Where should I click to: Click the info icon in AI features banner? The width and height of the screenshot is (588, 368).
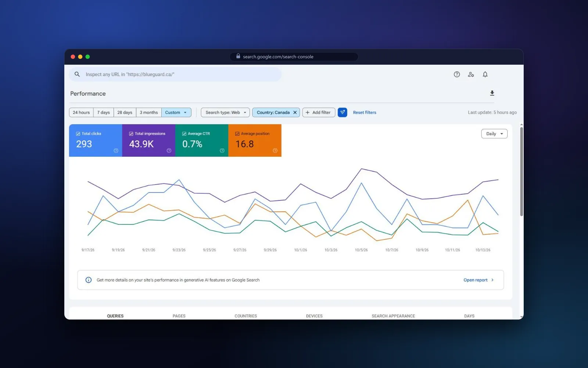point(89,280)
